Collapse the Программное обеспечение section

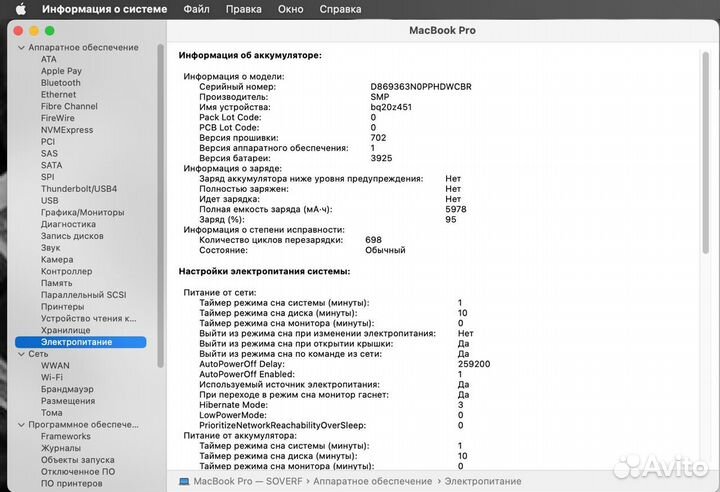point(20,424)
